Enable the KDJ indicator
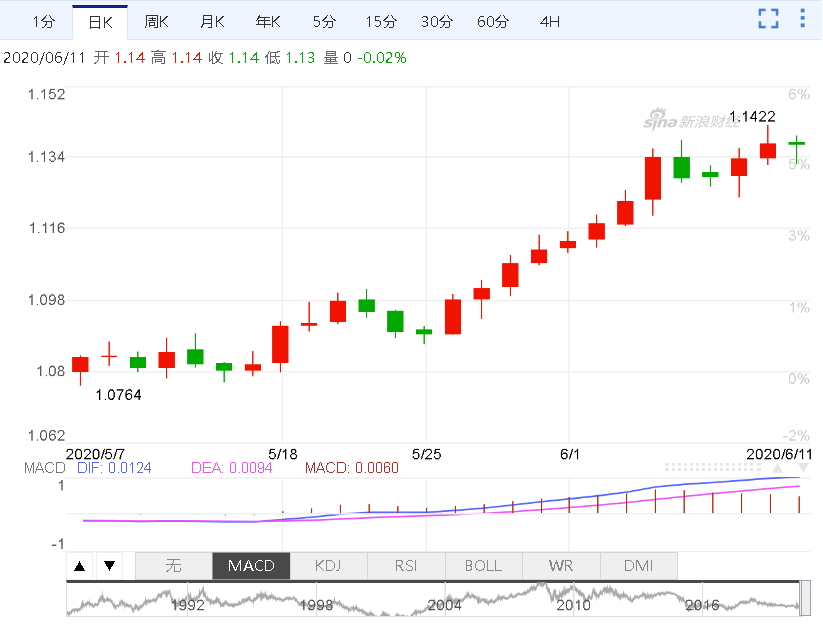Image resolution: width=823 pixels, height=625 pixels. pos(328,566)
